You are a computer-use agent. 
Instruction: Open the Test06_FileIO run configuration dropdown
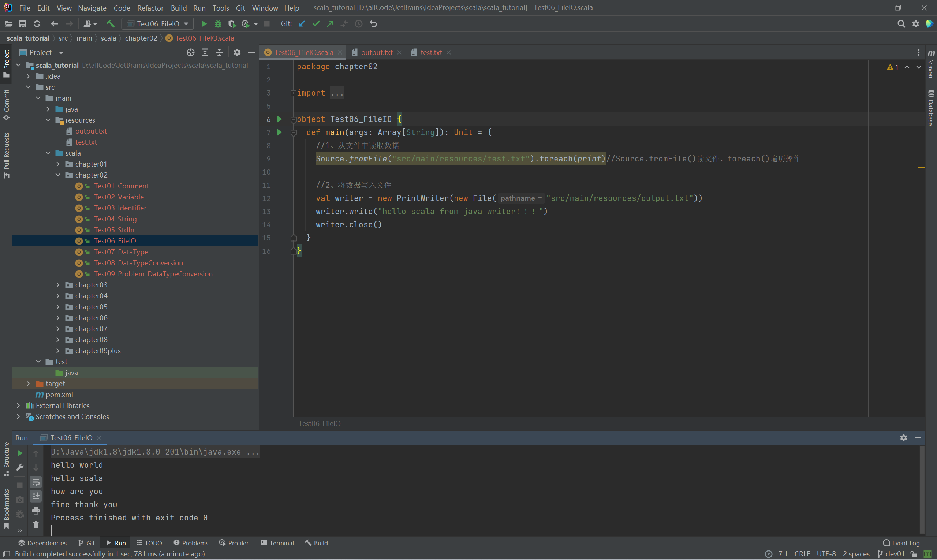[158, 24]
